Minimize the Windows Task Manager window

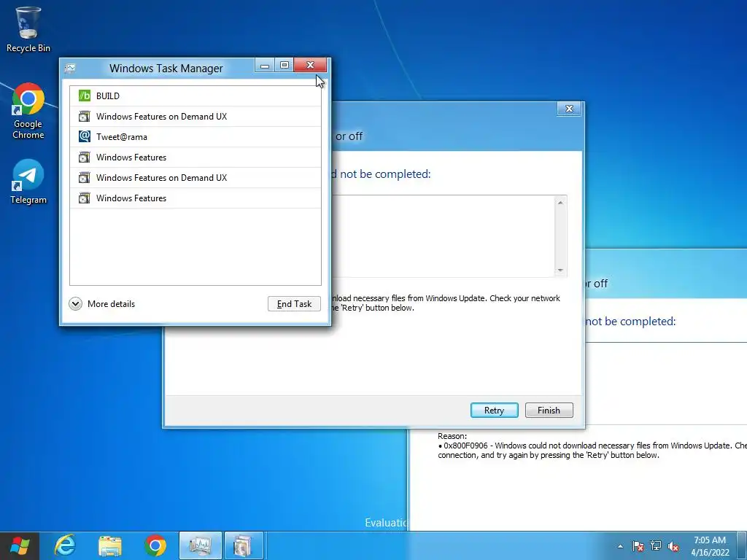(265, 65)
